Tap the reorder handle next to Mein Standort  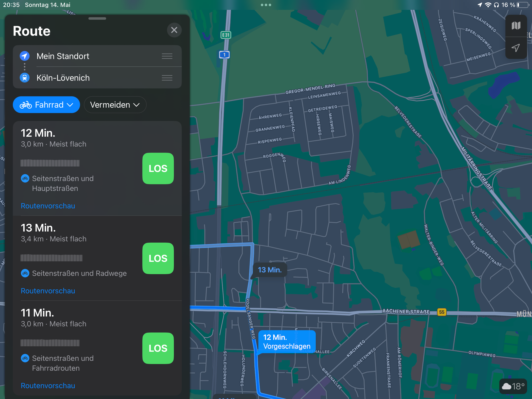click(167, 56)
